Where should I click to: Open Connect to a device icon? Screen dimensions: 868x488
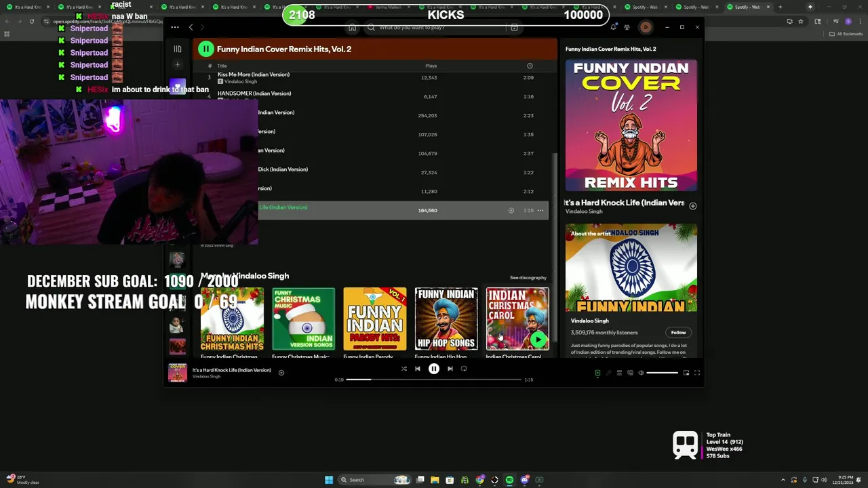630,373
